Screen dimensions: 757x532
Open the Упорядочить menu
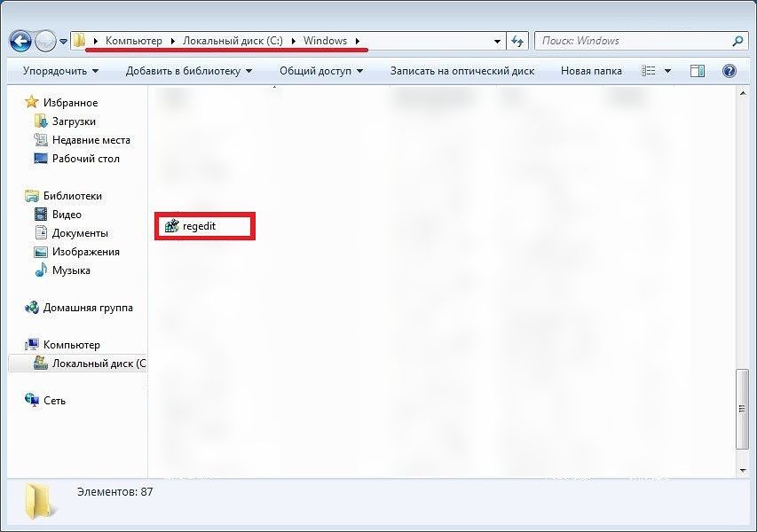tap(61, 71)
